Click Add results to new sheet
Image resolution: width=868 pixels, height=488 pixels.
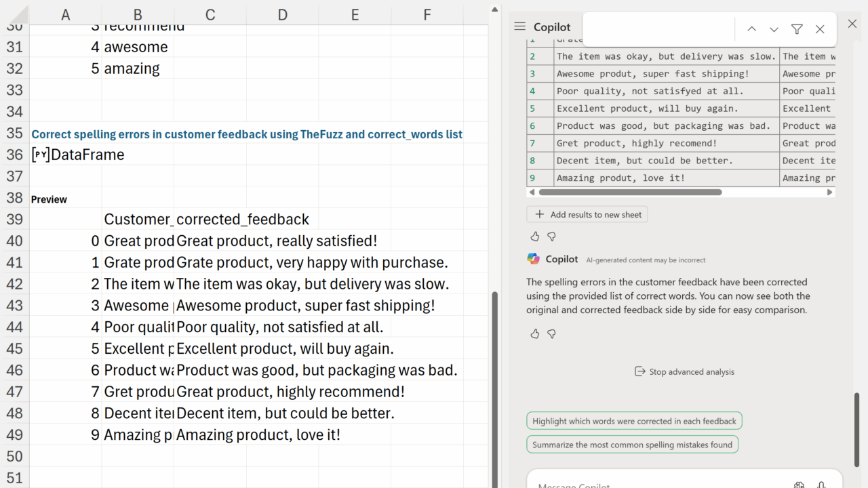[x=587, y=214]
